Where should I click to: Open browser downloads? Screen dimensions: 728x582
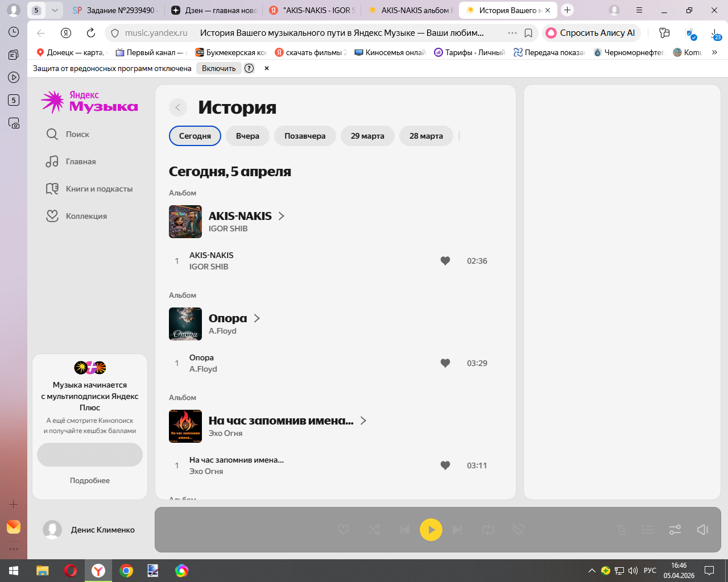click(715, 34)
